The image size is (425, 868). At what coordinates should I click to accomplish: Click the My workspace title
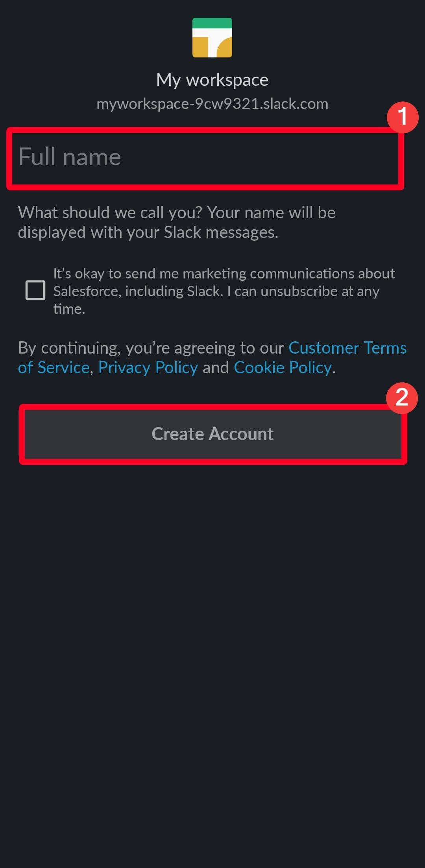[213, 79]
